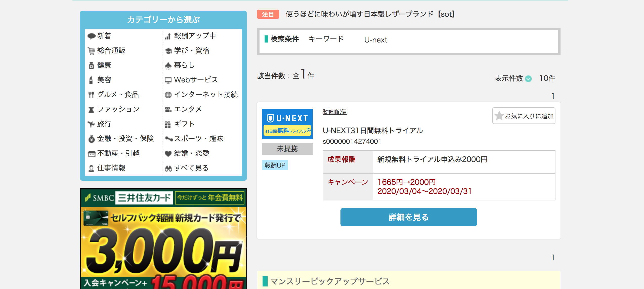Select the エンタメ category
The width and height of the screenshot is (644, 289).
pyautogui.click(x=188, y=109)
